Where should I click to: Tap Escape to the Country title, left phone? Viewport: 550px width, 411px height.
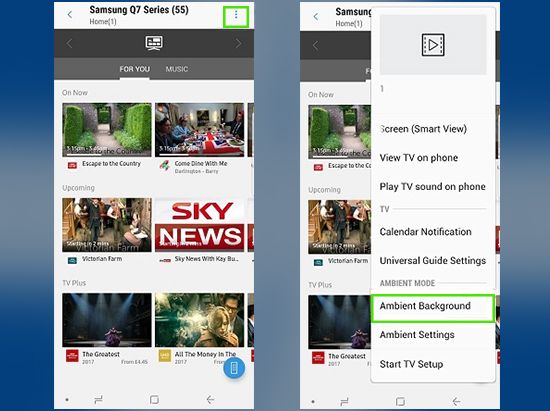112,163
